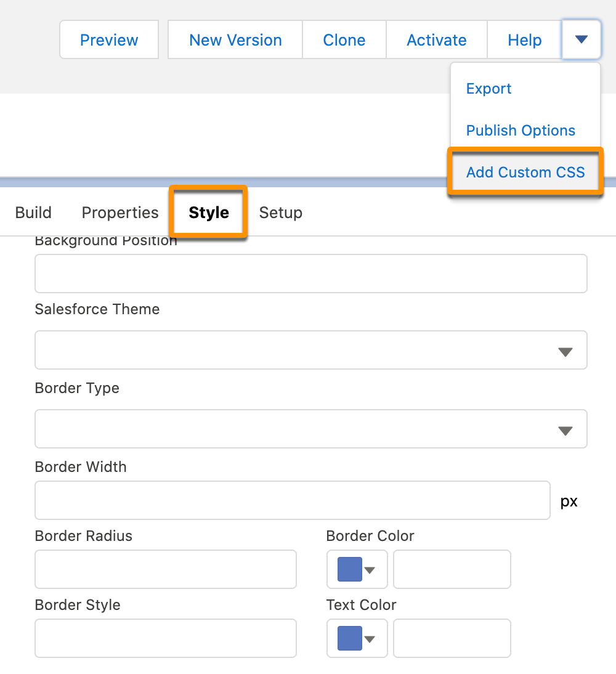Choose Add Custom CSS option
The image size is (616, 674).
coord(525,172)
